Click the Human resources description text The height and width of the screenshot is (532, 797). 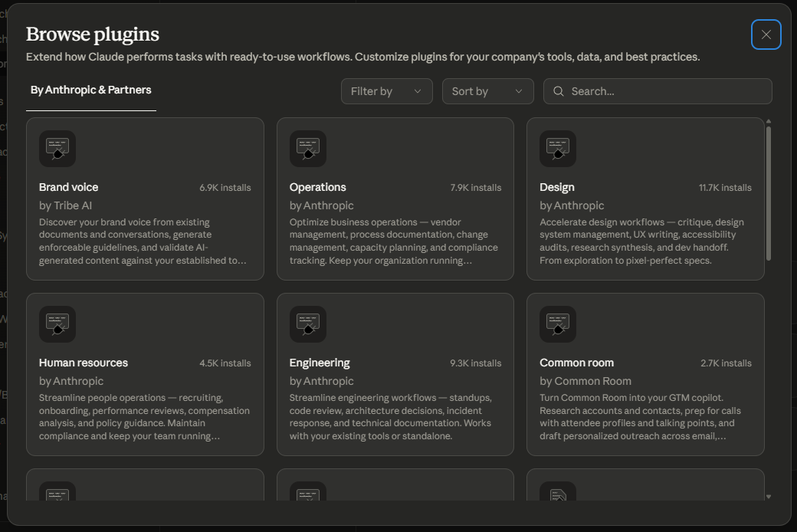pyautogui.click(x=144, y=416)
